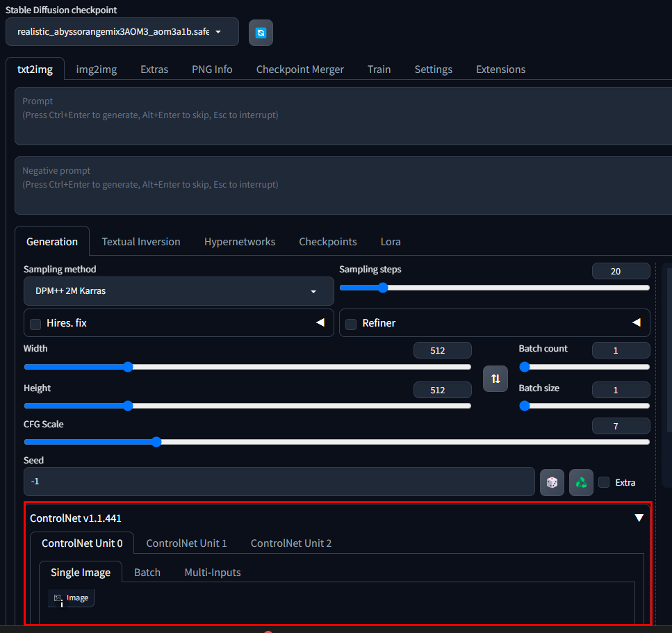The height and width of the screenshot is (633, 672).
Task: Open the Stable Diffusion checkpoint dropdown
Action: click(122, 32)
